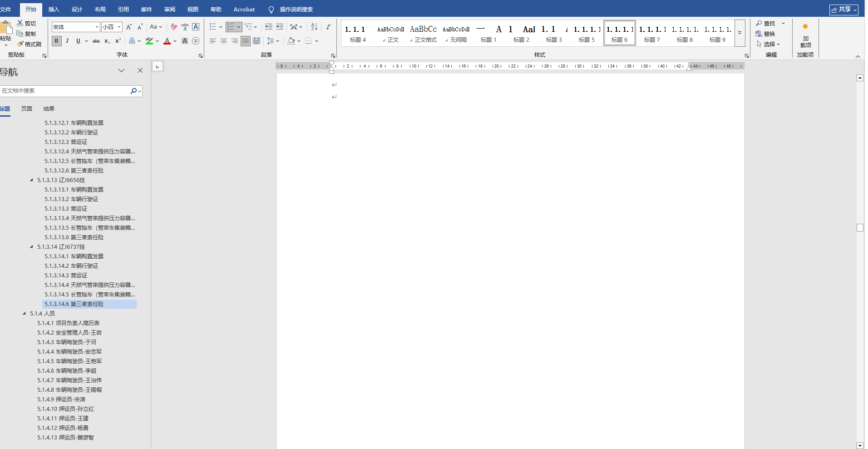This screenshot has width=868, height=449.
Task: Open the 视图 (View) ribbon tab
Action: [x=193, y=10]
